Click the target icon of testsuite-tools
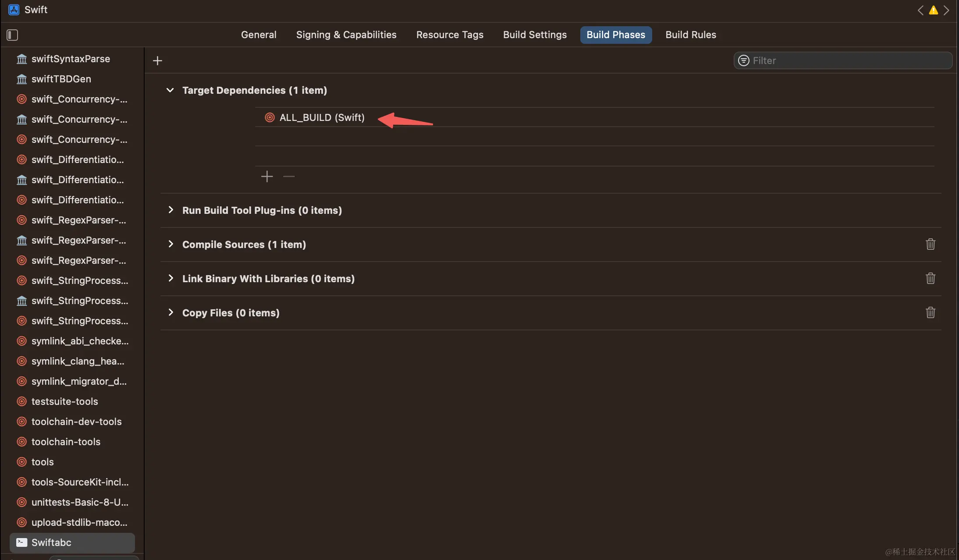The height and width of the screenshot is (560, 959). pos(21,401)
